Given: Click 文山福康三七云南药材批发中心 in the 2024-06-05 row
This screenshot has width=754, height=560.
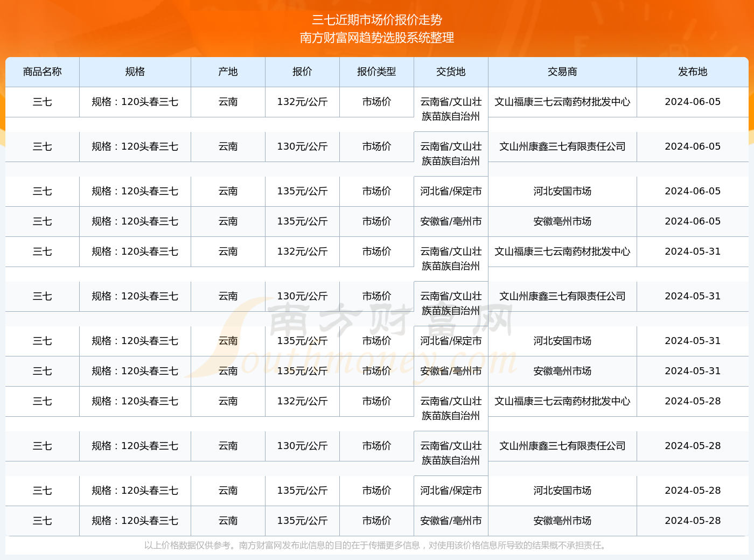Looking at the screenshot, I should click(x=563, y=102).
